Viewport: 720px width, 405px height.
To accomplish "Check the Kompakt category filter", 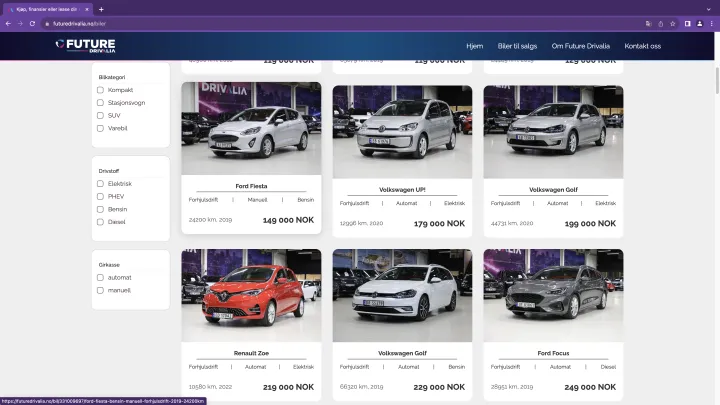I will coord(100,90).
